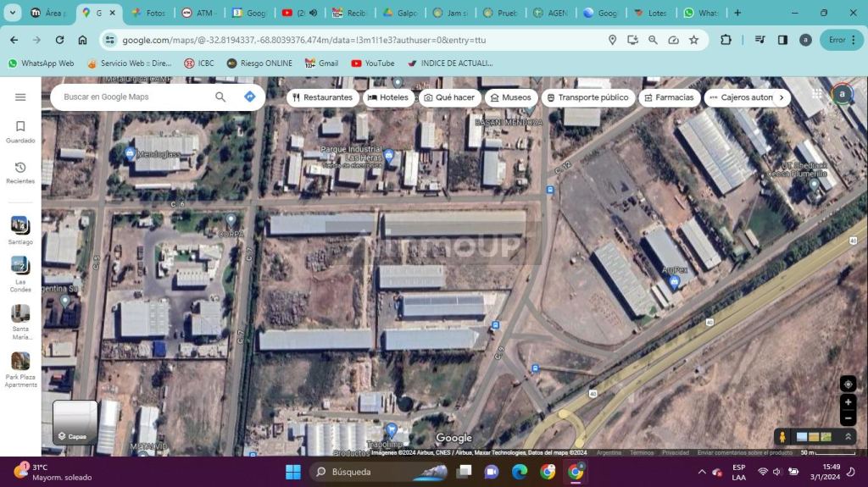Open Chrome menu next to Error
The height and width of the screenshot is (487, 868).
[853, 40]
